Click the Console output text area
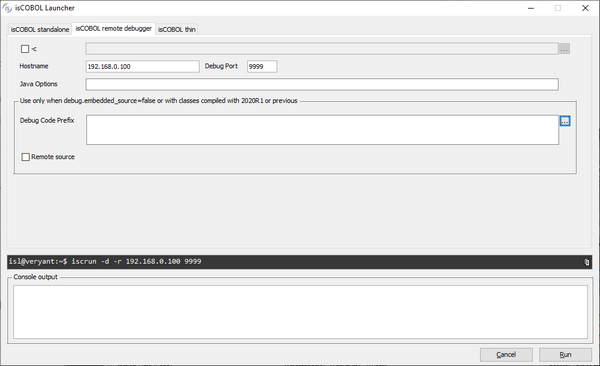 [300, 312]
